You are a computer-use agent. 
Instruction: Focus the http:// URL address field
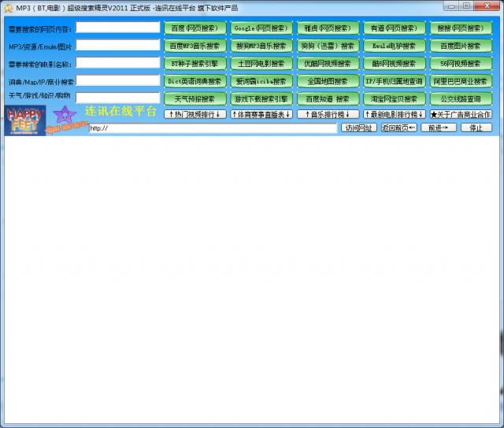click(213, 128)
